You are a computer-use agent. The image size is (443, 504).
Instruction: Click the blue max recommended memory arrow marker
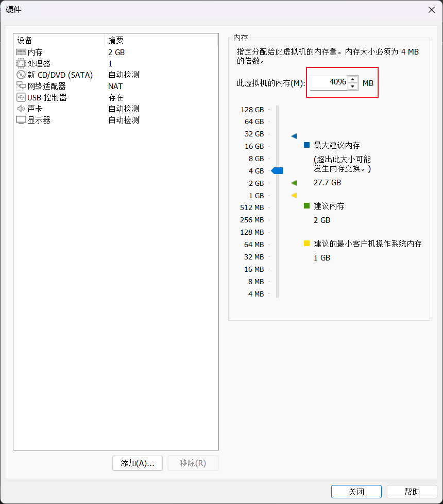point(294,136)
